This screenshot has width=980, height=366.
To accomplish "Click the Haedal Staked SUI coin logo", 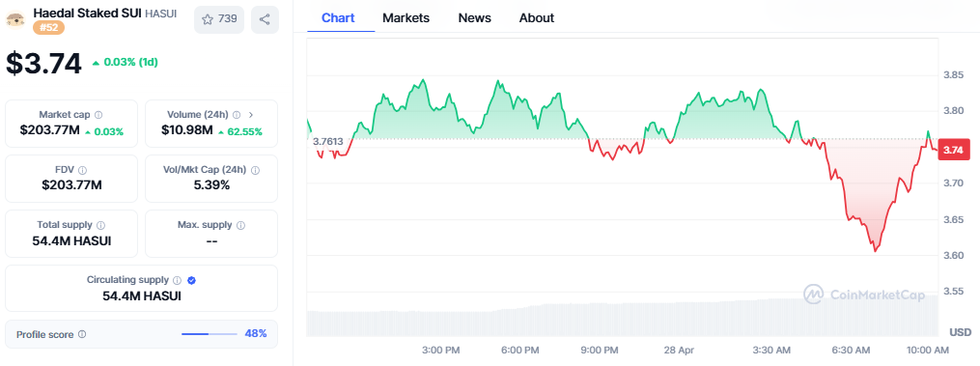I will coord(15,19).
